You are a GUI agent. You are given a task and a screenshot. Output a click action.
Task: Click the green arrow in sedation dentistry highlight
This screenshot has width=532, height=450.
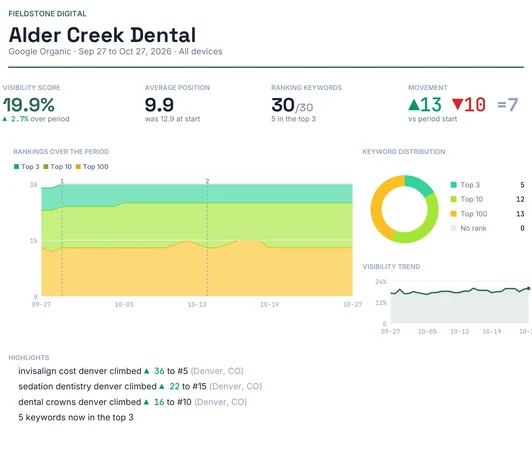(x=162, y=387)
